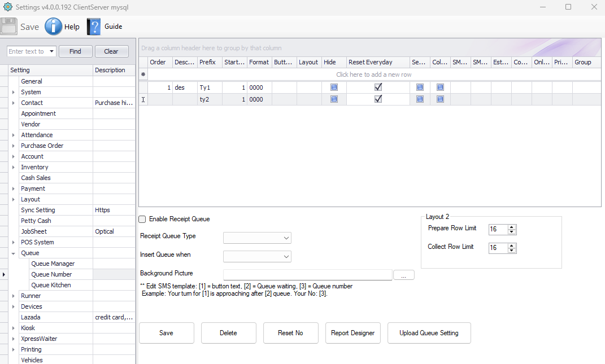Expand the Inventory tree node

(14, 168)
